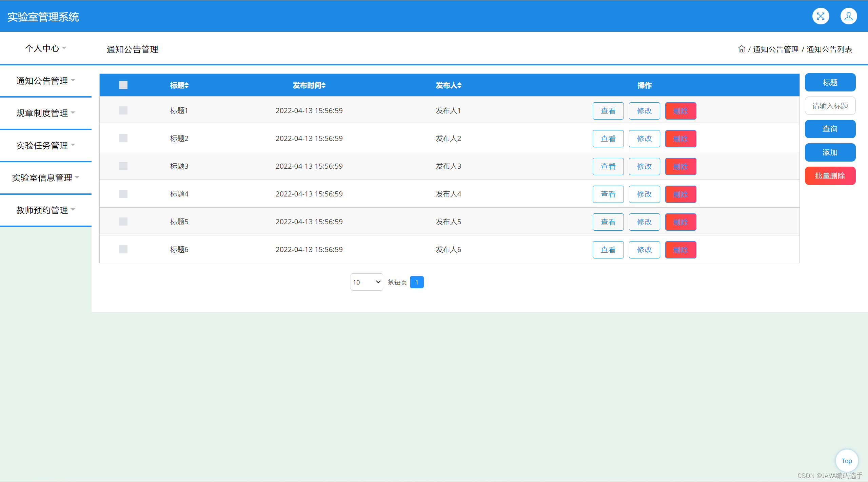Open 修改 for 发布人5 row
Viewport: 868px width, 482px height.
(x=645, y=222)
